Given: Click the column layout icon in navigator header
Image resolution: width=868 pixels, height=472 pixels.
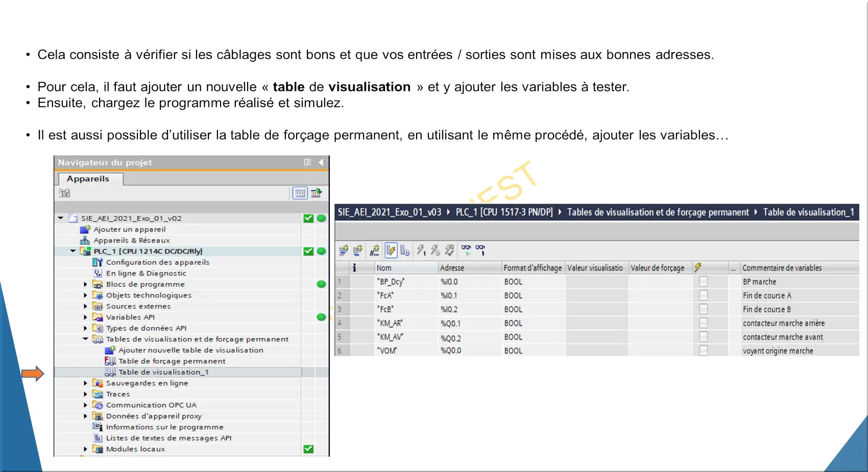Looking at the screenshot, I should click(307, 162).
